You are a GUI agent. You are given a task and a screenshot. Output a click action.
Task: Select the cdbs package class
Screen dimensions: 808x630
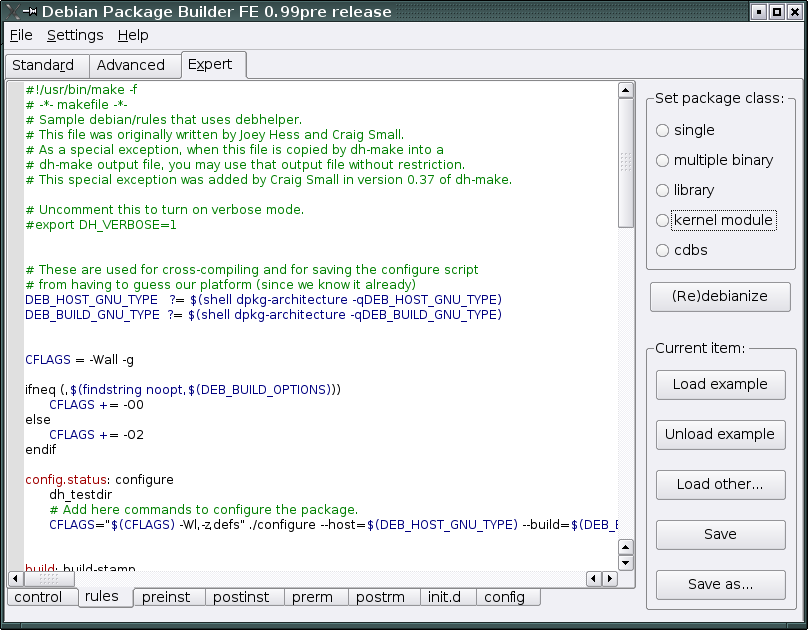coord(681,250)
